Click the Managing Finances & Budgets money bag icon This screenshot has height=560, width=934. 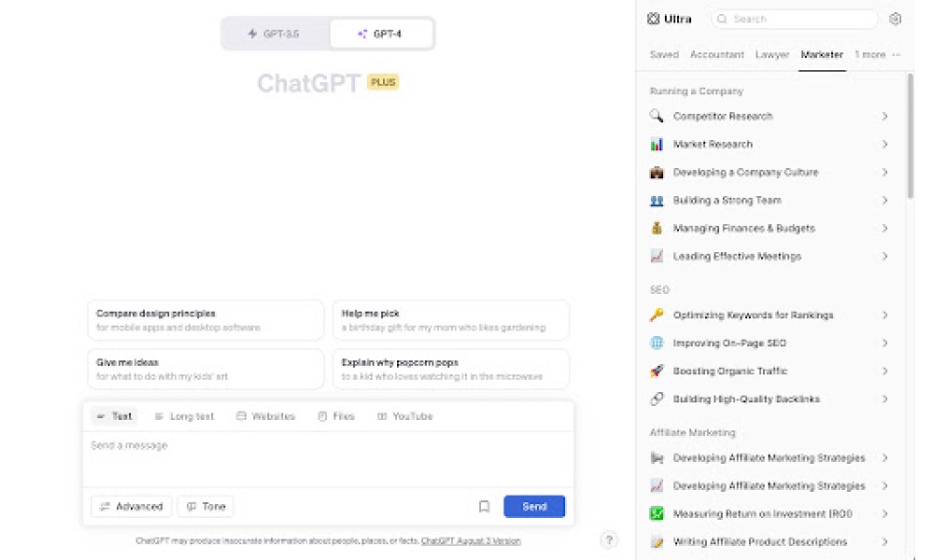point(657,228)
